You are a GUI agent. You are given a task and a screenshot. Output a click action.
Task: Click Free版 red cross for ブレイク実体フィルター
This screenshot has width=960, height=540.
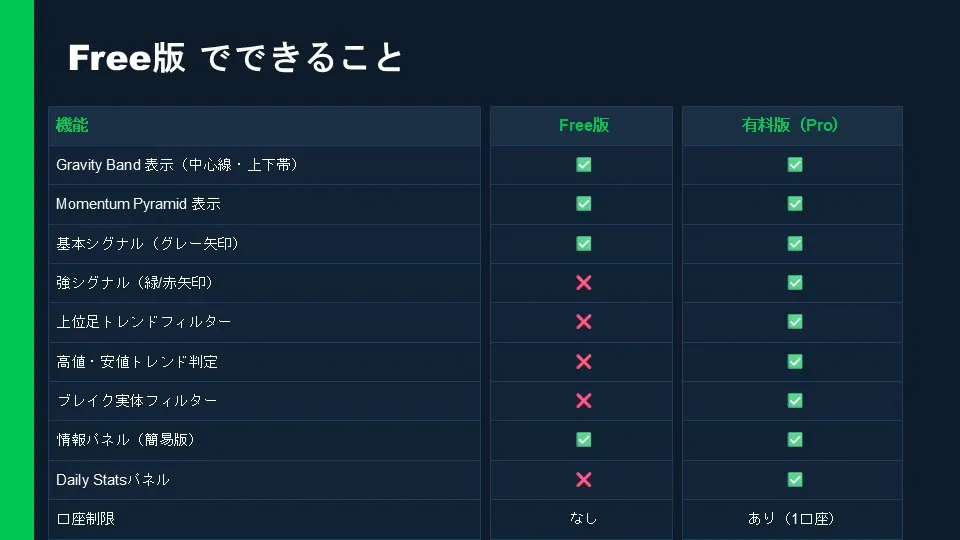click(584, 401)
